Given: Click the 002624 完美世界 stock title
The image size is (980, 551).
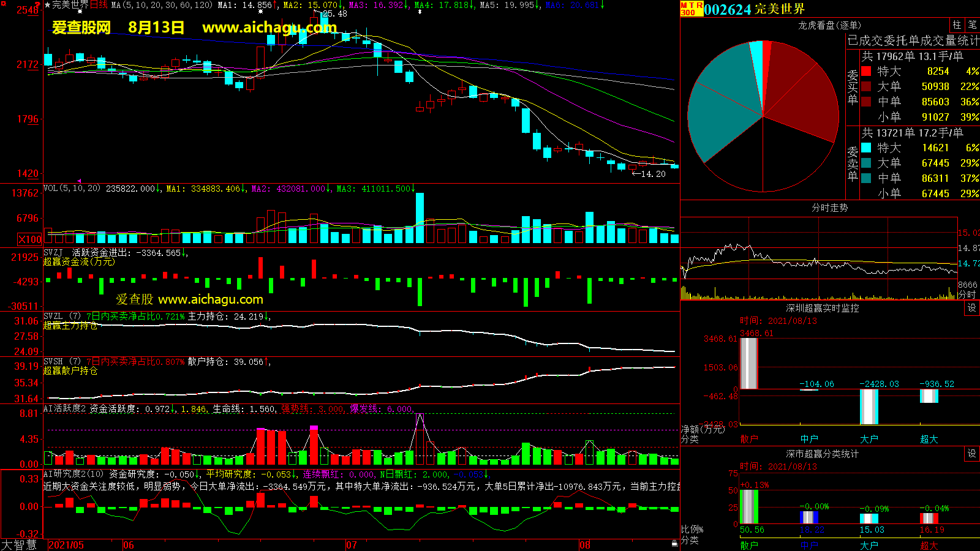Looking at the screenshot, I should point(754,9).
